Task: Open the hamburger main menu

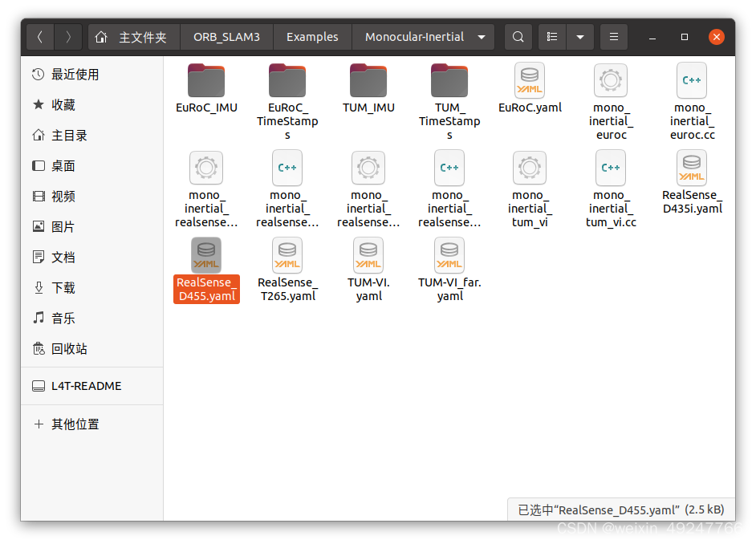Action: tap(614, 37)
